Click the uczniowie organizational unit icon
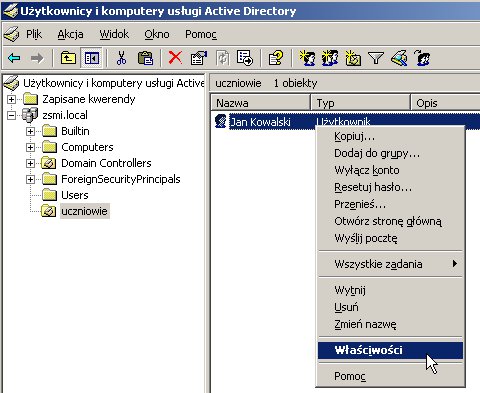 pyautogui.click(x=49, y=211)
